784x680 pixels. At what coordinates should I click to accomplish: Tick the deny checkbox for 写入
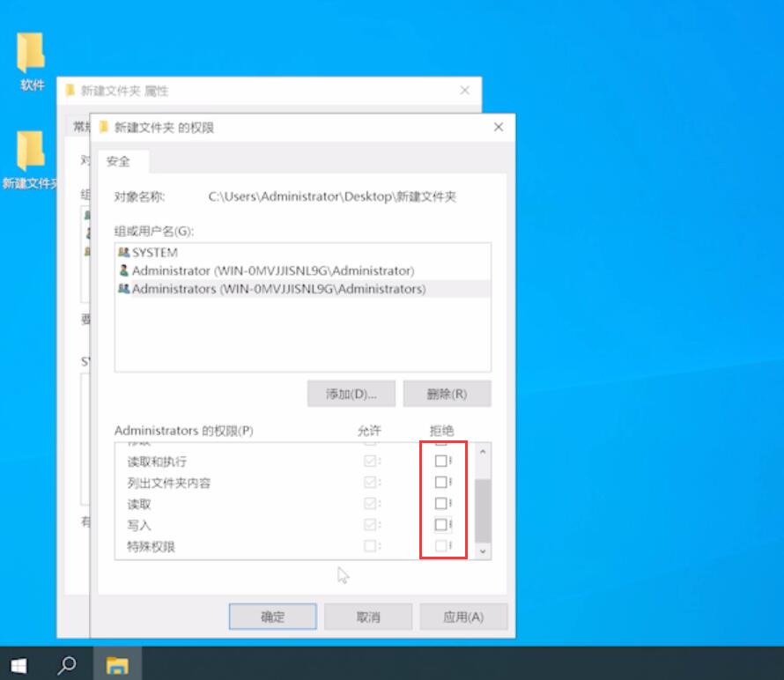[x=440, y=524]
